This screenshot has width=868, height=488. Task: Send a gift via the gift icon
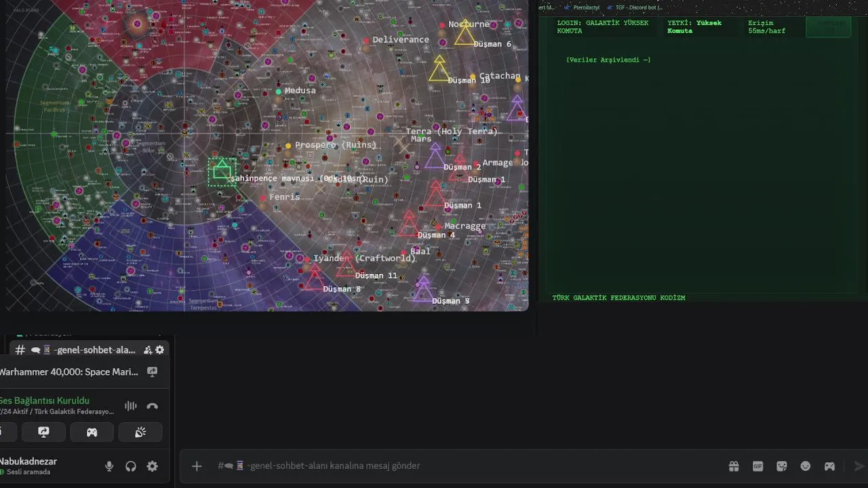(734, 466)
